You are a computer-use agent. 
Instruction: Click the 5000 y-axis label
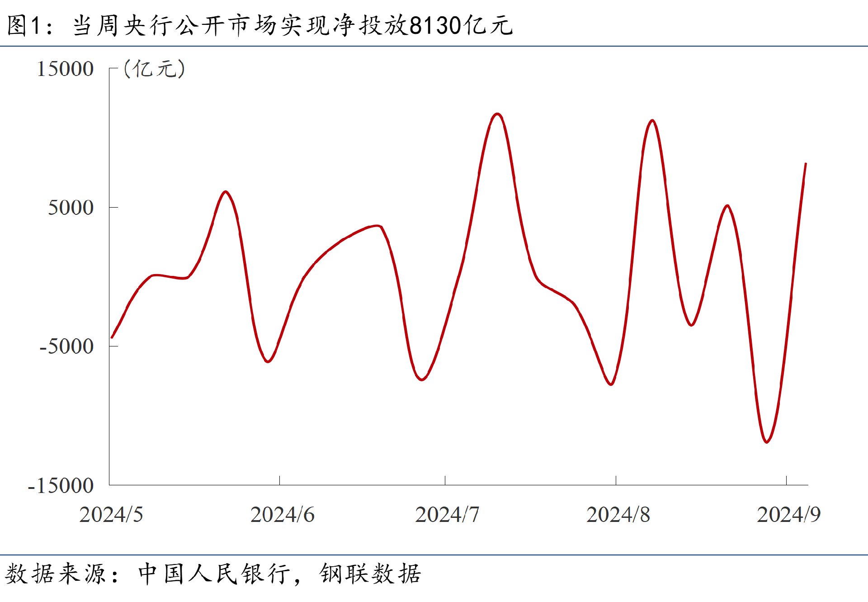click(71, 208)
